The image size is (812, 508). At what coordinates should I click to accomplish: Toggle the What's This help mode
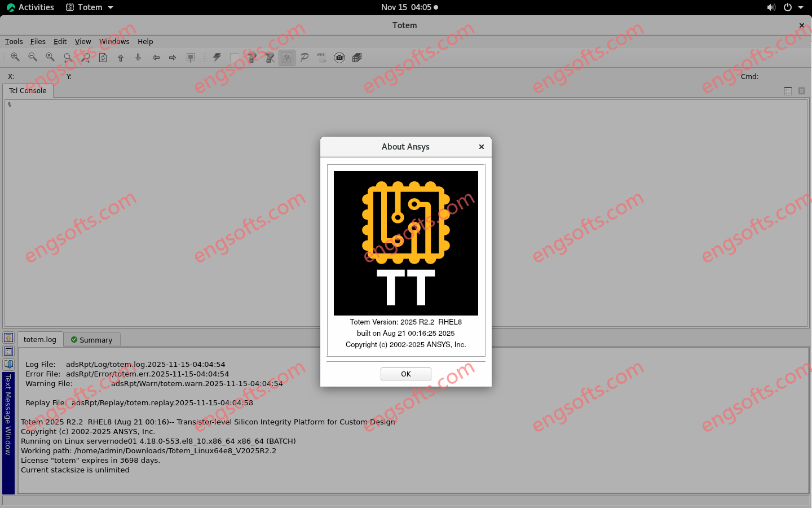tap(286, 57)
